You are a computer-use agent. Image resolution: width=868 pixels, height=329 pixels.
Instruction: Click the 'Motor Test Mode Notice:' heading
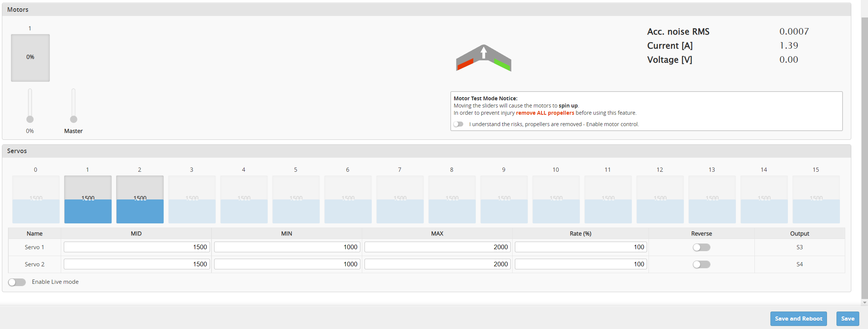click(485, 98)
